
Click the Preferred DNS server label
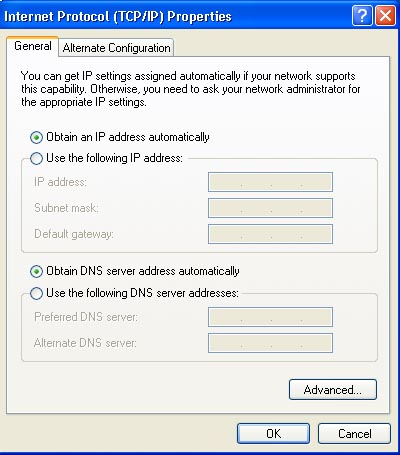[x=86, y=316]
